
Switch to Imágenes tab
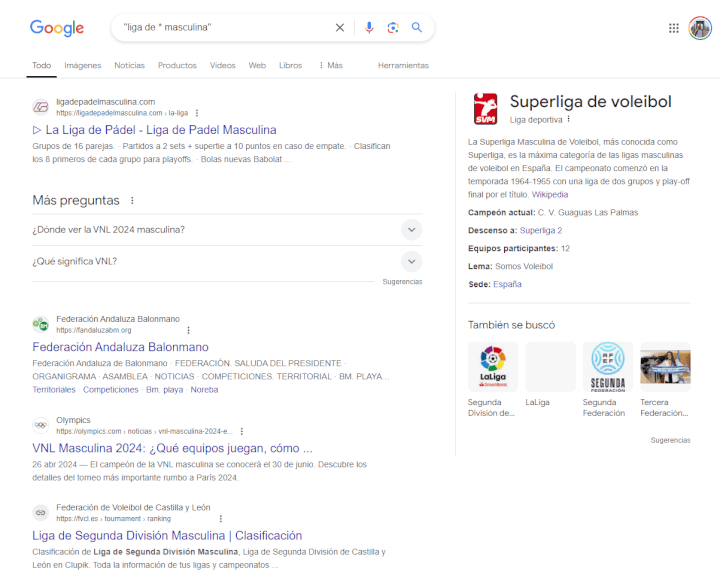tap(83, 65)
